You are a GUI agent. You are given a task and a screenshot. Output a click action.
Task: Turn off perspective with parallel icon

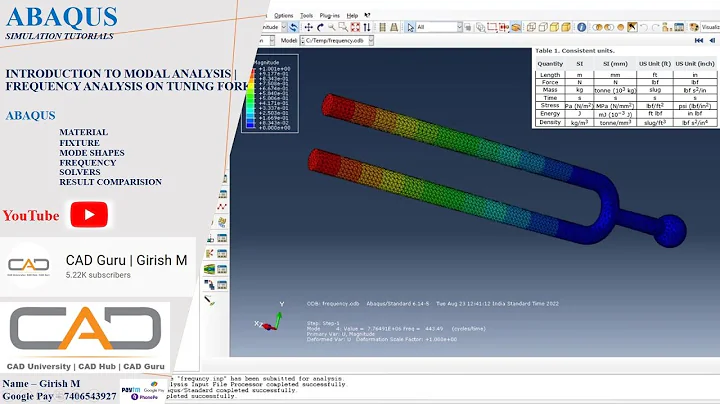pyautogui.click(x=382, y=28)
